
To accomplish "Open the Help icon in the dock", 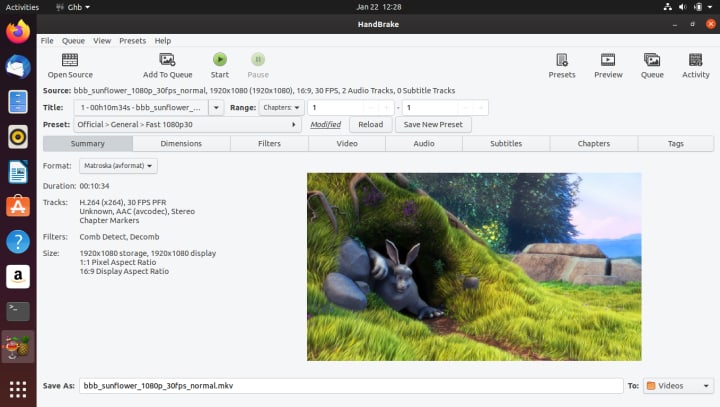I will [18, 242].
